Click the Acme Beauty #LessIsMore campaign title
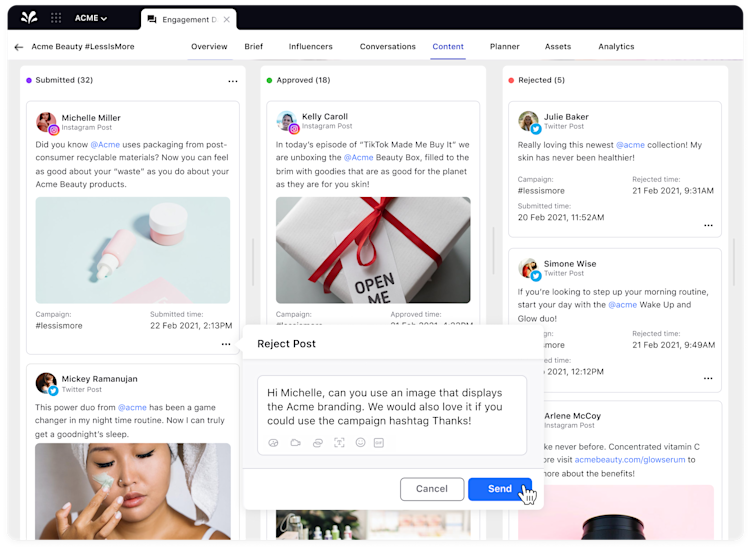 (83, 46)
